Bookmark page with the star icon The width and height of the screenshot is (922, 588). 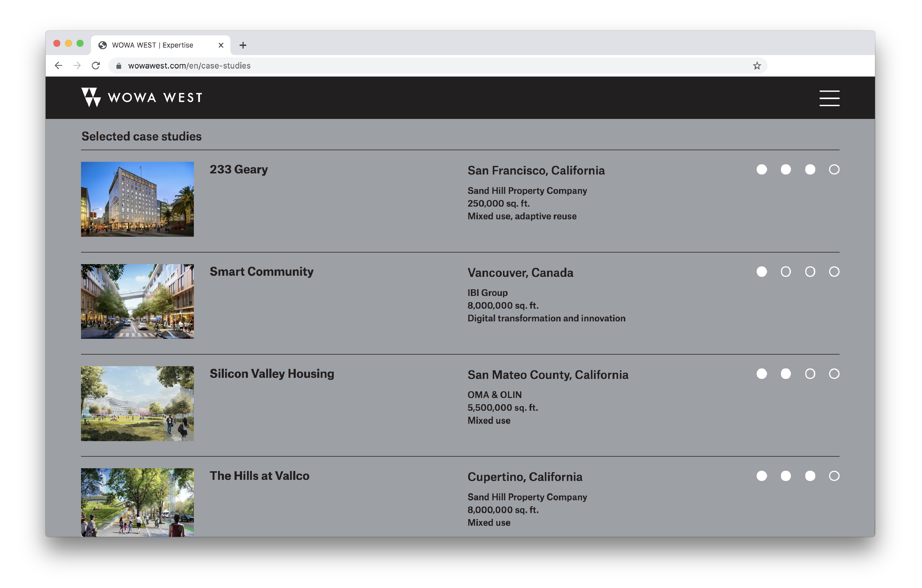[757, 66]
